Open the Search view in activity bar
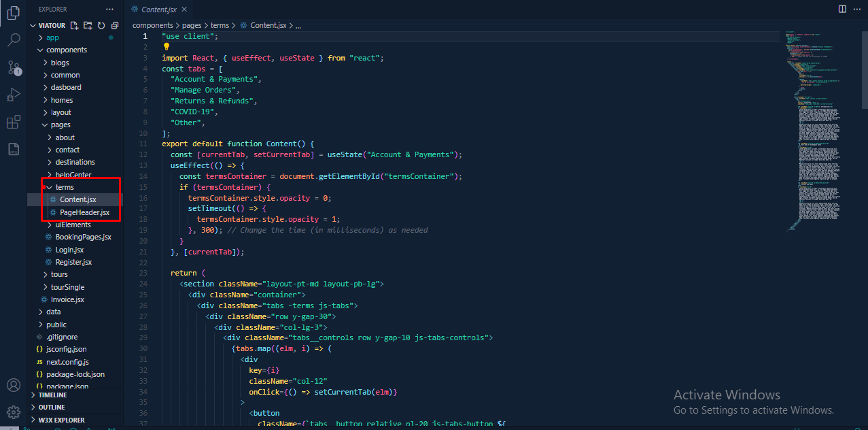The width and height of the screenshot is (868, 430). click(x=14, y=40)
